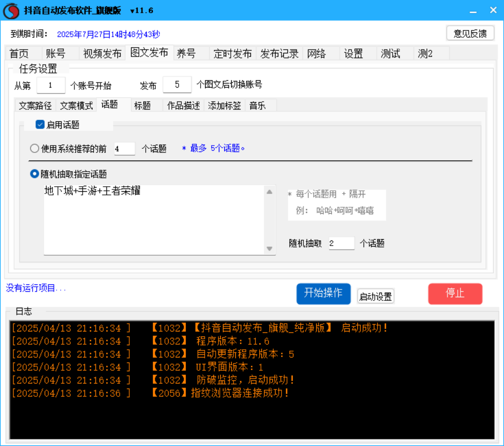
Task: Select the 文案模式 sub-tab
Action: tap(76, 105)
